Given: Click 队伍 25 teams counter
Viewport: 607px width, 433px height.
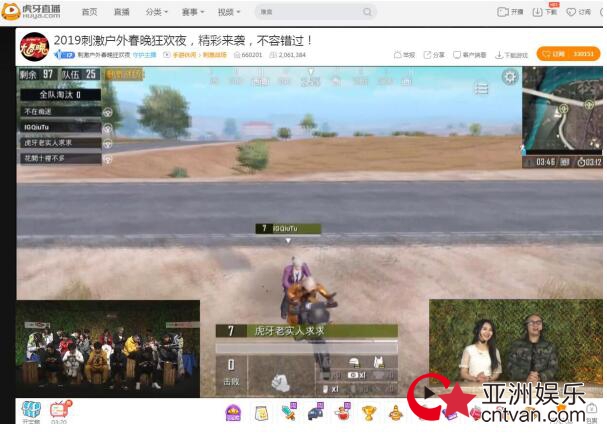Looking at the screenshot, I should tap(81, 74).
